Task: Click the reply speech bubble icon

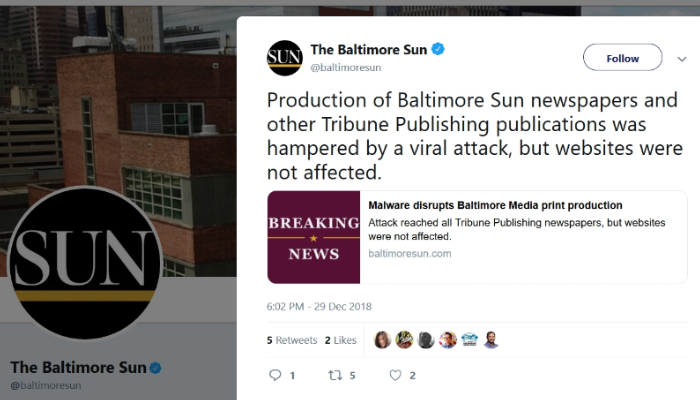Action: click(275, 375)
